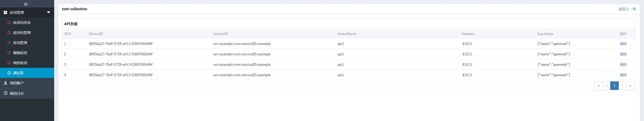Viewport: 644px width, 121px height.
Task: Open the 应用包发布 menu item
Action: point(27,22)
